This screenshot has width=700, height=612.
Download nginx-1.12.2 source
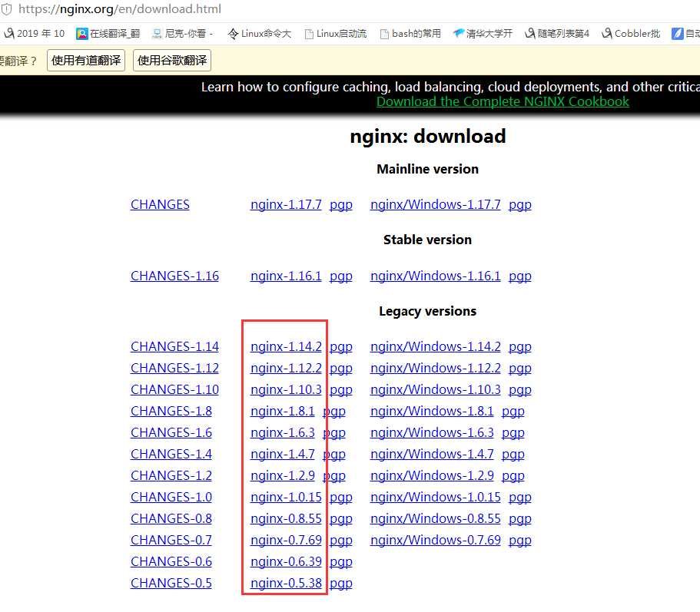click(x=286, y=368)
